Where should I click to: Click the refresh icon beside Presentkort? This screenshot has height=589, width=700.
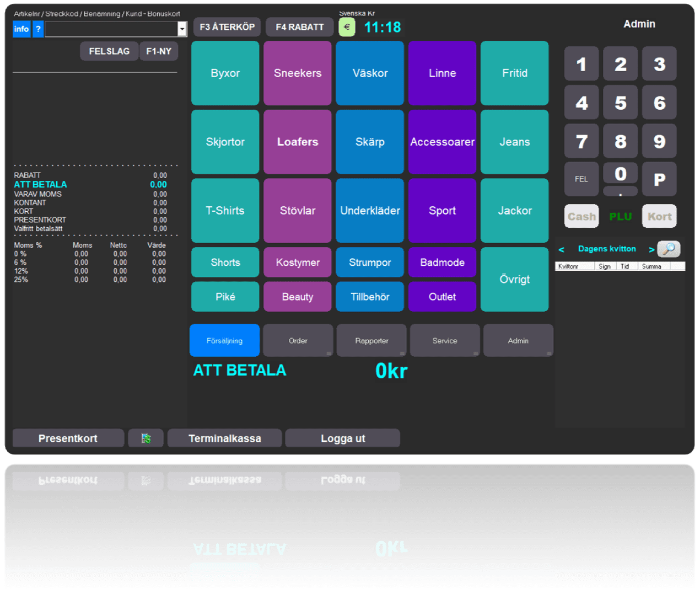pos(146,438)
